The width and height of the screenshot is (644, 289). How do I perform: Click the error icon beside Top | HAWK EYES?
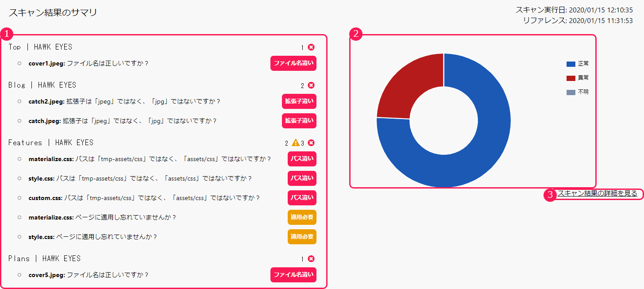[311, 47]
